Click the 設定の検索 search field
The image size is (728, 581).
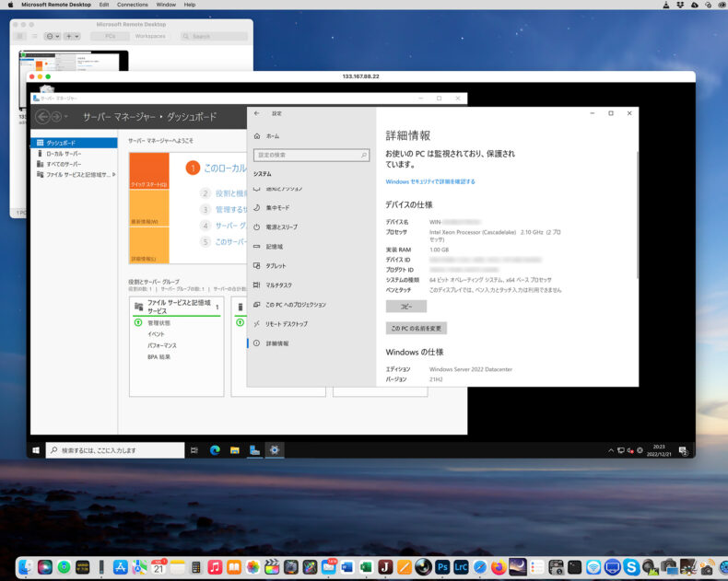pos(311,156)
